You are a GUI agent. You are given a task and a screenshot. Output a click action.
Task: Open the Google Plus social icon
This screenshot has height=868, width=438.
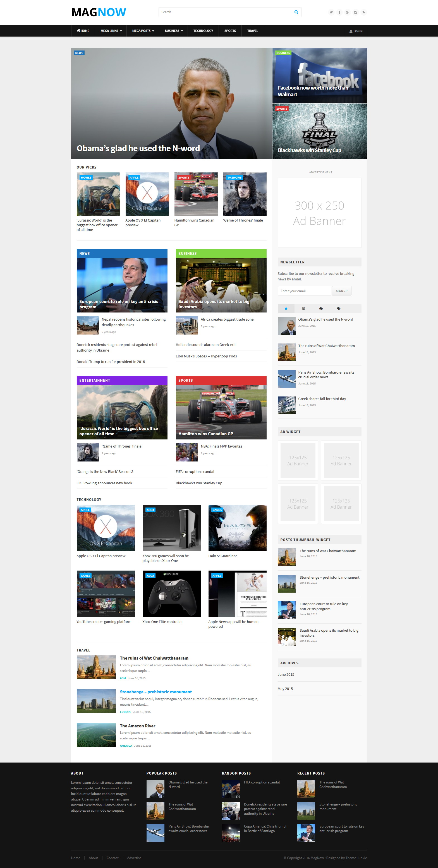point(347,12)
